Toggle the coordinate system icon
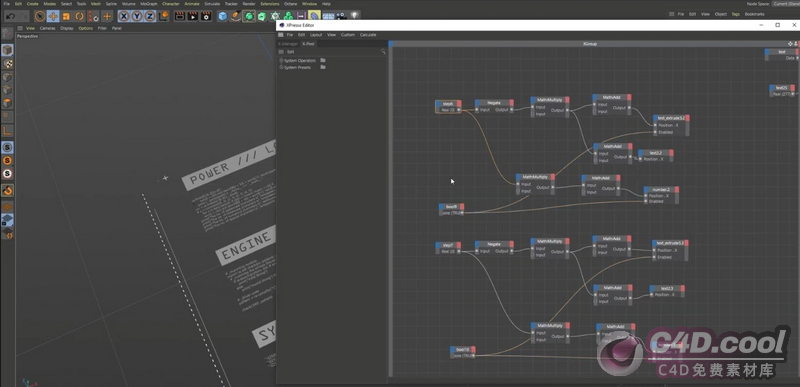This screenshot has height=387, width=800. (163, 16)
